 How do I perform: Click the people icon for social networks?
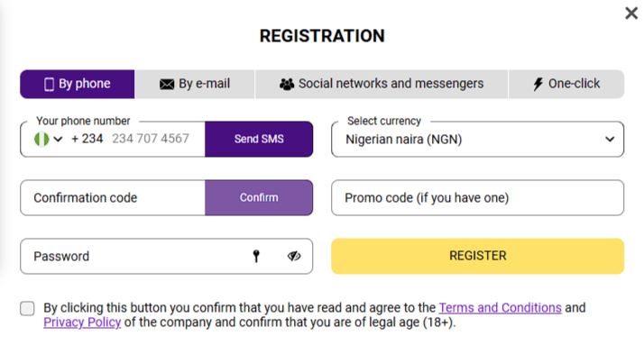tap(287, 84)
